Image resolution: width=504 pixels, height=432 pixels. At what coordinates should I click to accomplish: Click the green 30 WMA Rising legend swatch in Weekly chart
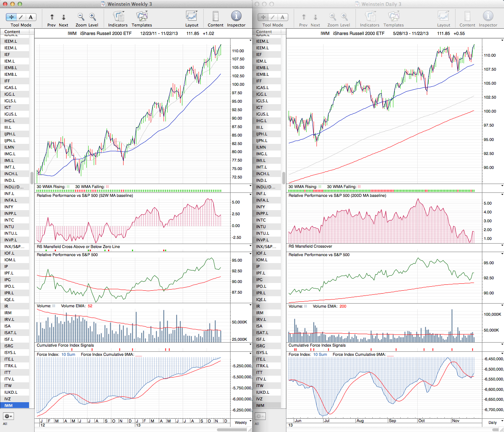tap(68, 187)
